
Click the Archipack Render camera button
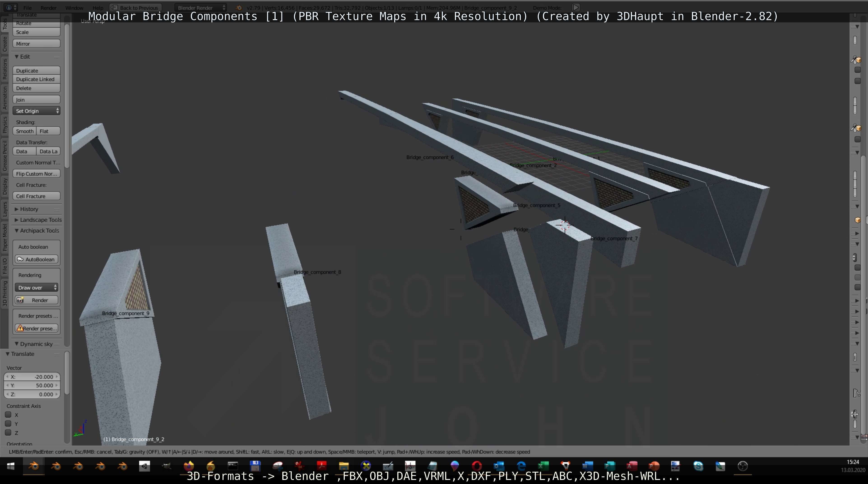[x=36, y=300]
